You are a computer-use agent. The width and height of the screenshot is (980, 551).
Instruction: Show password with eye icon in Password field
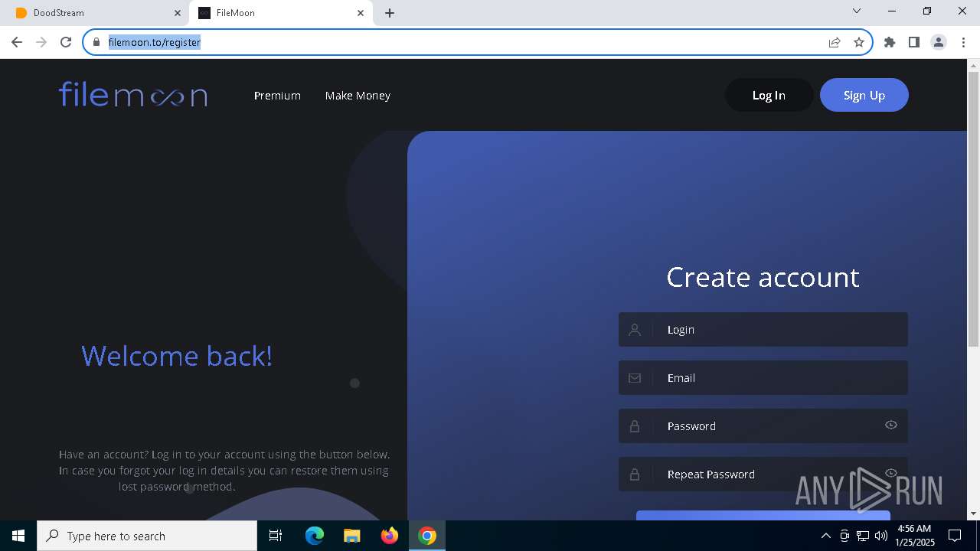891,425
